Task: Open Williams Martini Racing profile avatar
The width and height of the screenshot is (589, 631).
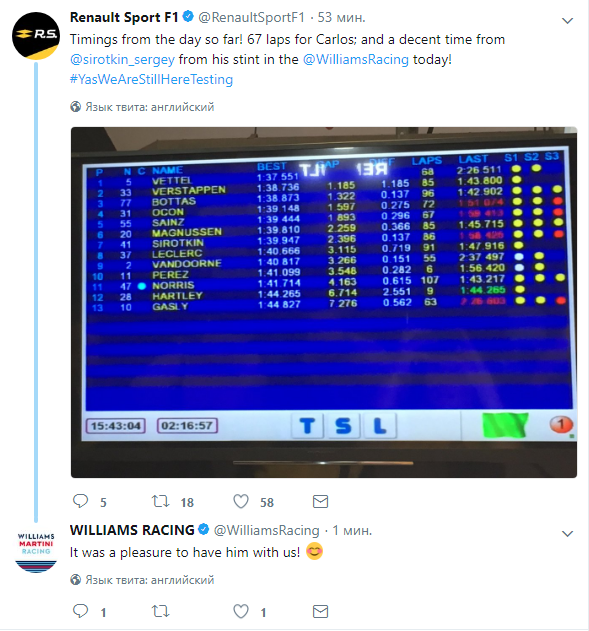Action: (x=36, y=552)
